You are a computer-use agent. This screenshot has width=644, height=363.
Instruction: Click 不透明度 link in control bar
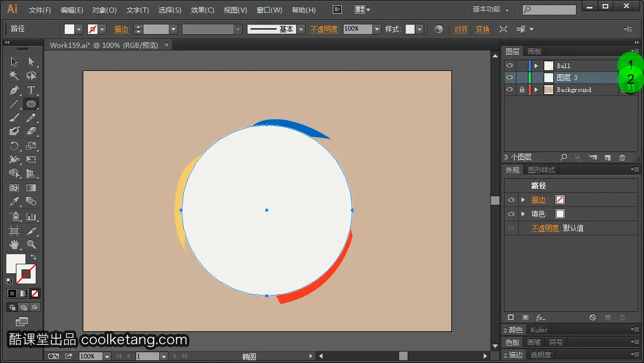[324, 29]
